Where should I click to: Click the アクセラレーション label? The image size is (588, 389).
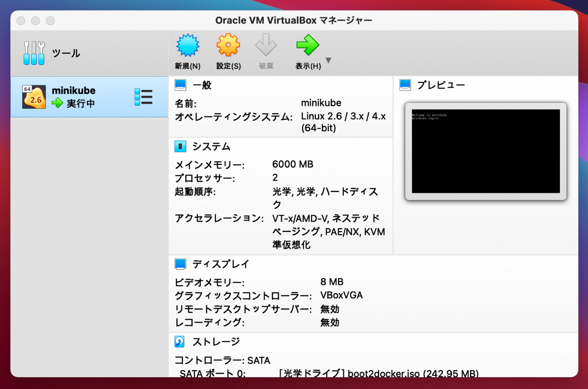[x=219, y=218]
